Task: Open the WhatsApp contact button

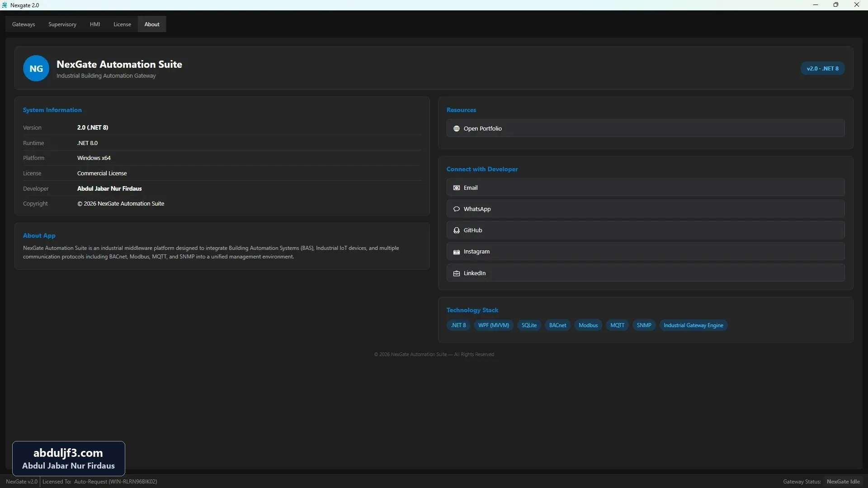Action: click(x=646, y=209)
